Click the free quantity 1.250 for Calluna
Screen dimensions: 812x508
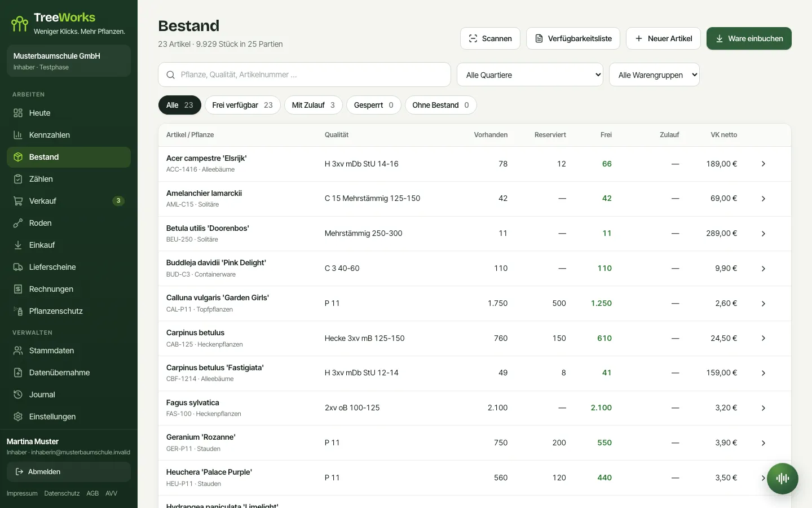click(x=601, y=304)
